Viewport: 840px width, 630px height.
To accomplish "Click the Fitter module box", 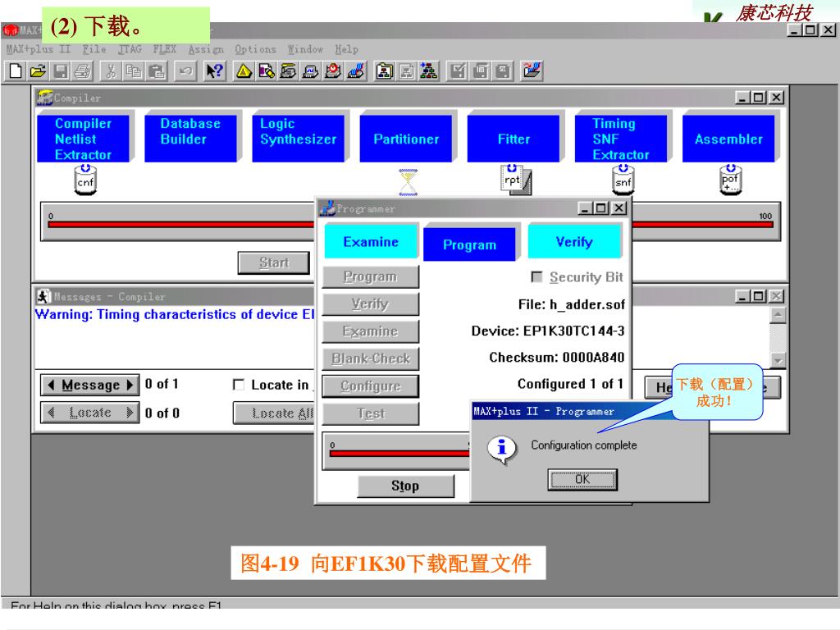I will [x=514, y=139].
